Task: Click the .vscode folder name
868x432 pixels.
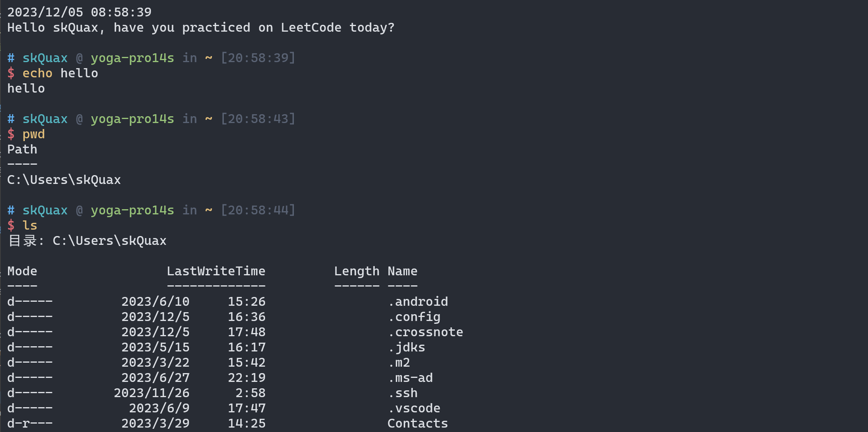Action: point(414,408)
